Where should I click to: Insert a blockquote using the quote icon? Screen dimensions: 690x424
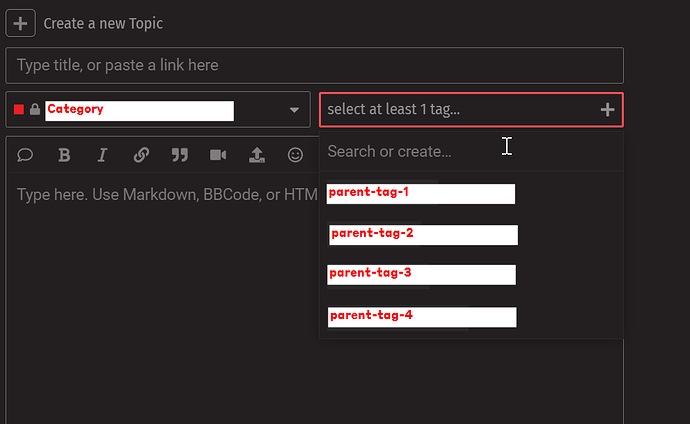tap(180, 155)
